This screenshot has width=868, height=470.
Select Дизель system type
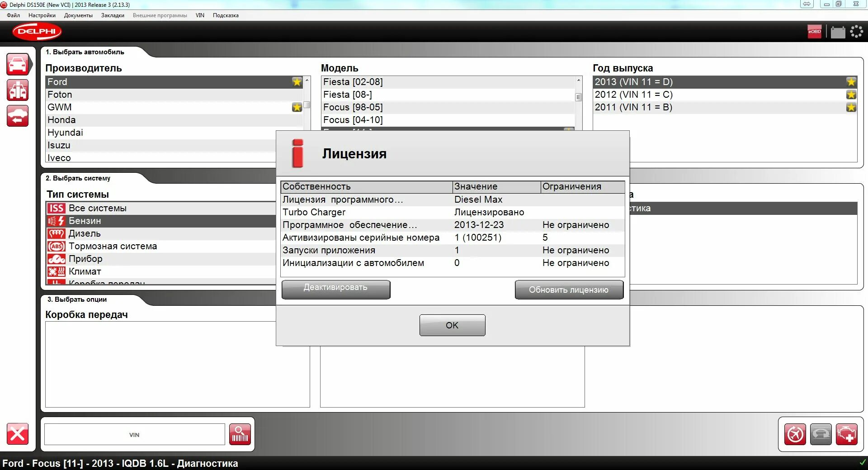pyautogui.click(x=161, y=233)
